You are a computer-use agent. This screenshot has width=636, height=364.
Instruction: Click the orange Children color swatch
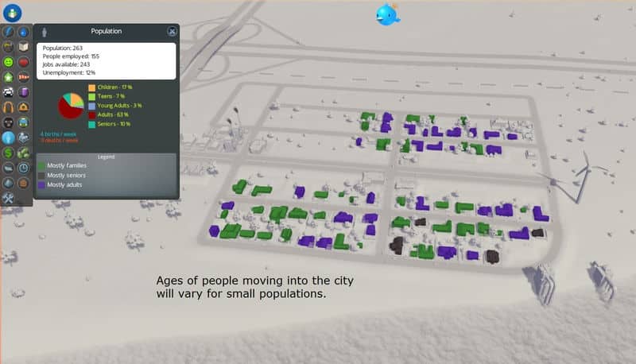92,87
